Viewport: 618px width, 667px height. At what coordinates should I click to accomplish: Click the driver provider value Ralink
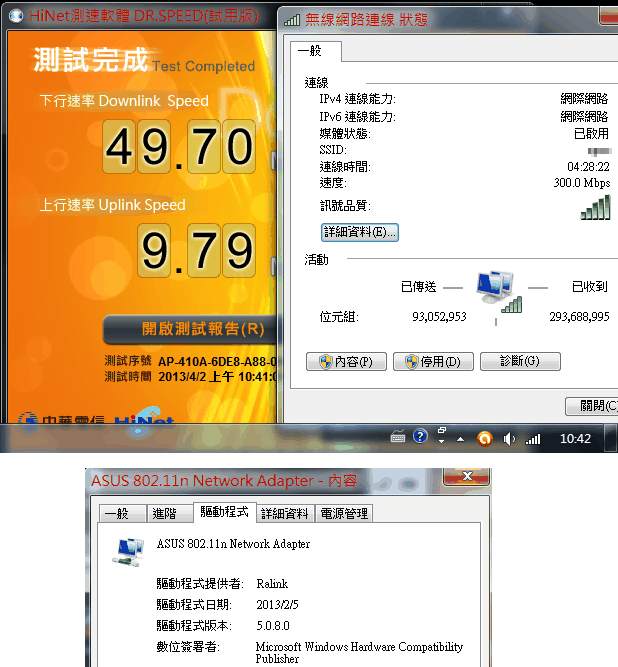[x=272, y=584]
